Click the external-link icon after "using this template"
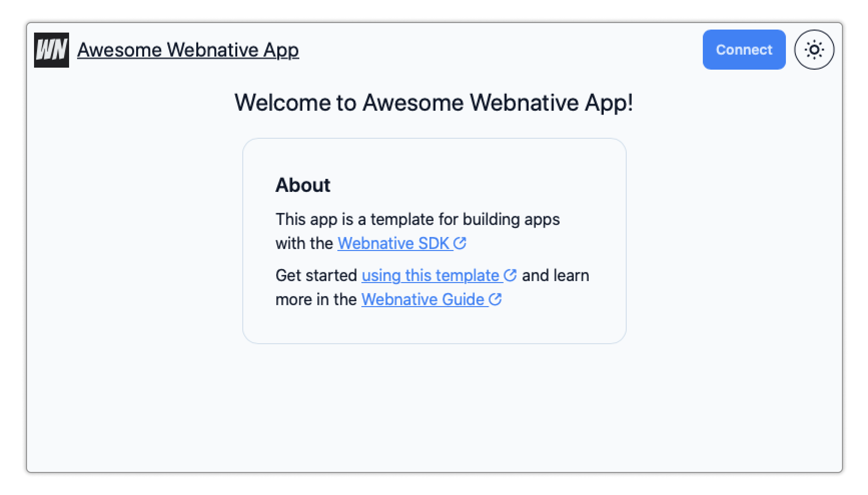The image size is (868, 495). pyautogui.click(x=511, y=275)
